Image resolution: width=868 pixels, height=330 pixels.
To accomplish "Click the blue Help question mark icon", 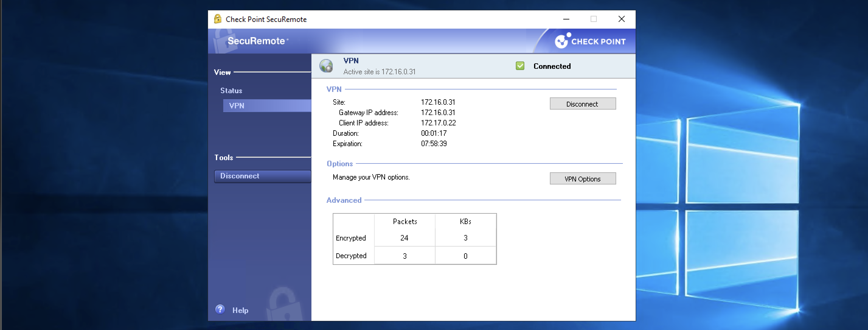I will click(x=220, y=309).
